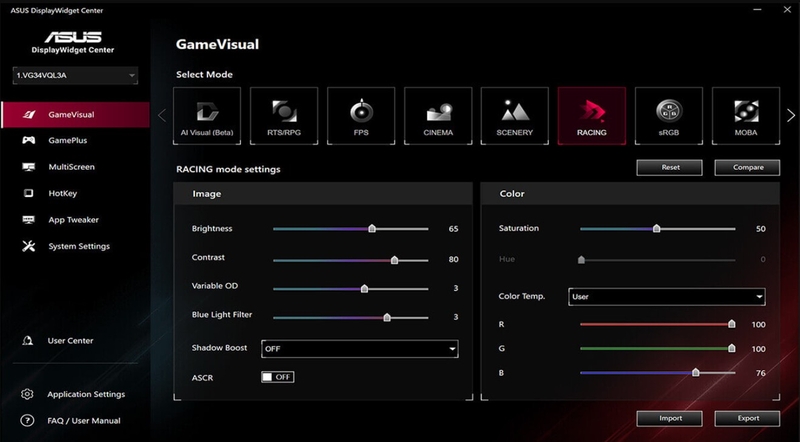Image resolution: width=800 pixels, height=442 pixels.
Task: Click the MultiScreen monitor icon
Action: 29,167
